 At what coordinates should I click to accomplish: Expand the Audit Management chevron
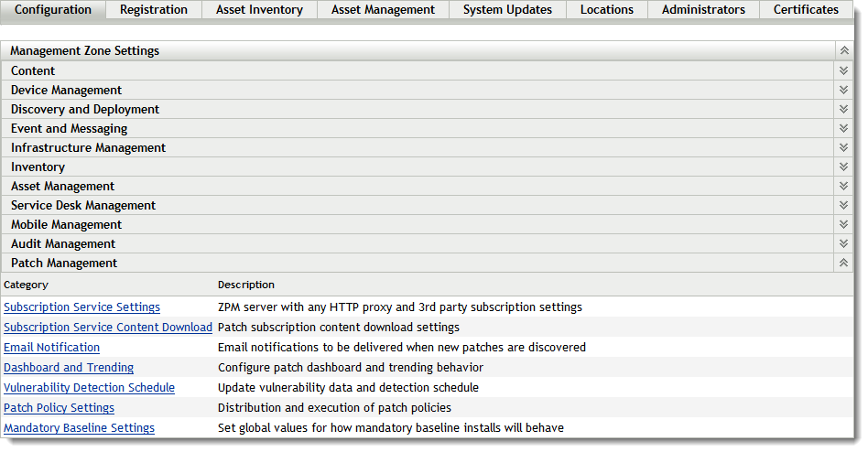(x=843, y=243)
